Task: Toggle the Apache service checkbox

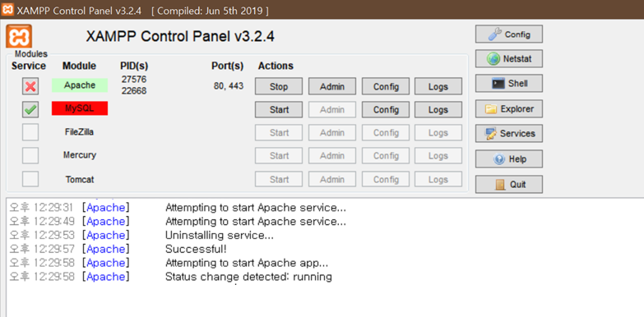Action: pyautogui.click(x=30, y=86)
